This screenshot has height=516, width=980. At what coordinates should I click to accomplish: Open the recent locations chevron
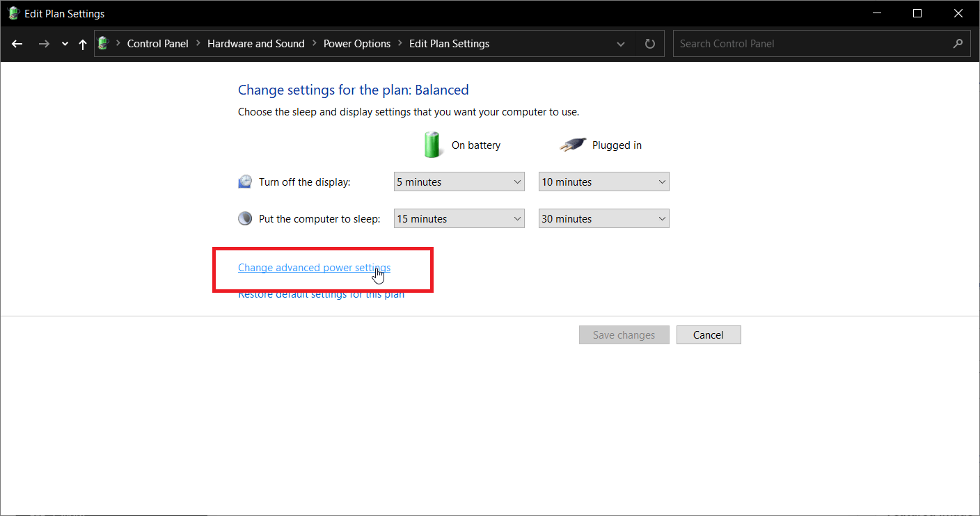(x=65, y=44)
